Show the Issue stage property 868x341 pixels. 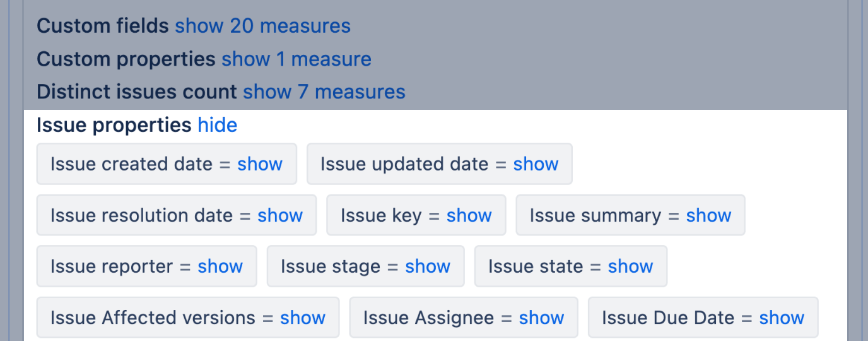click(x=428, y=266)
